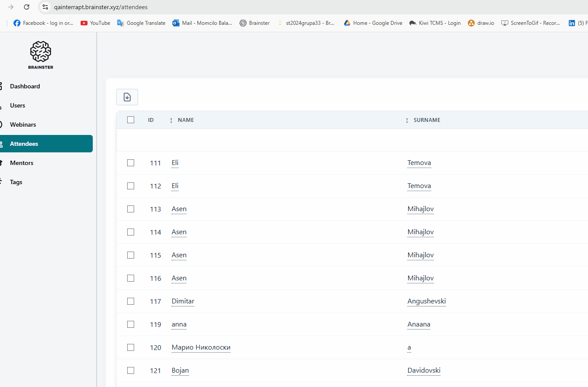
Task: Open the site information icon in address bar
Action: pos(45,7)
